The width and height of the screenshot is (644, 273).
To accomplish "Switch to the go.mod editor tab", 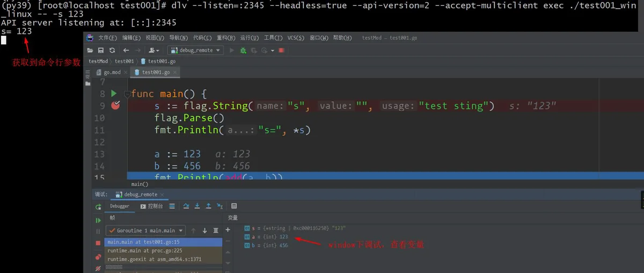I will click(x=112, y=72).
